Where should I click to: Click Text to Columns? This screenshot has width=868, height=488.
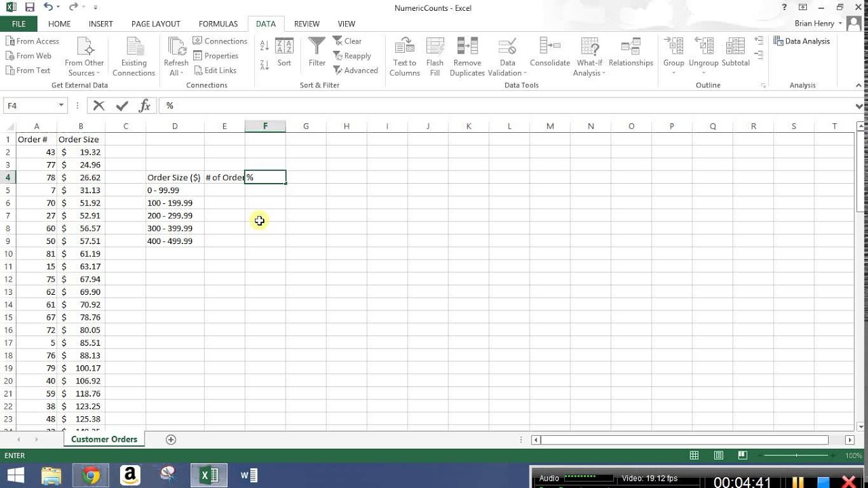point(404,57)
